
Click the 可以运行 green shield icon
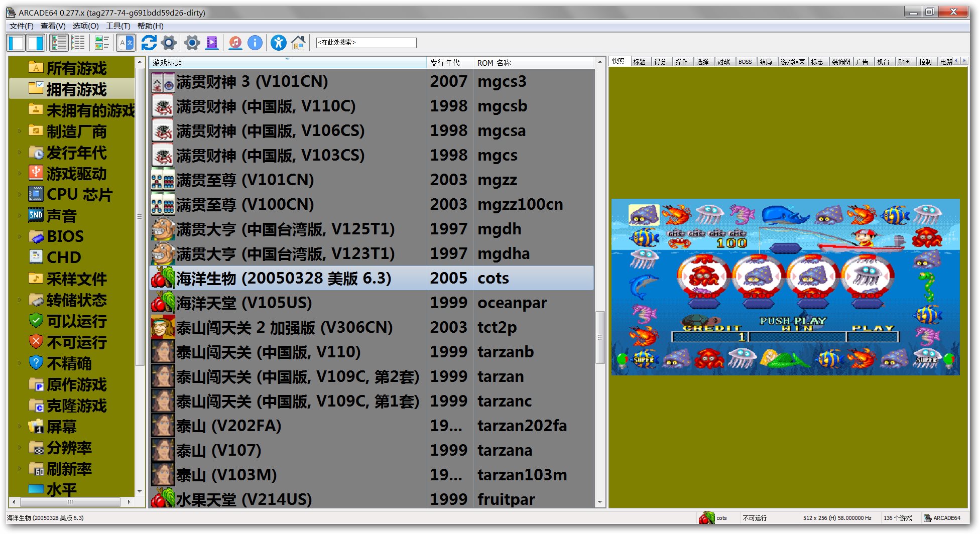[x=36, y=320]
